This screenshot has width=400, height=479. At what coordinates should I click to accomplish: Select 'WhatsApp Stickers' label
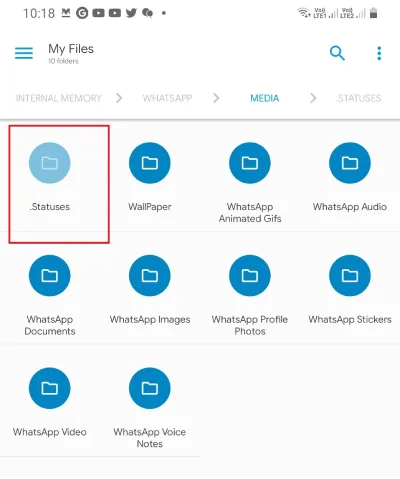[350, 319]
